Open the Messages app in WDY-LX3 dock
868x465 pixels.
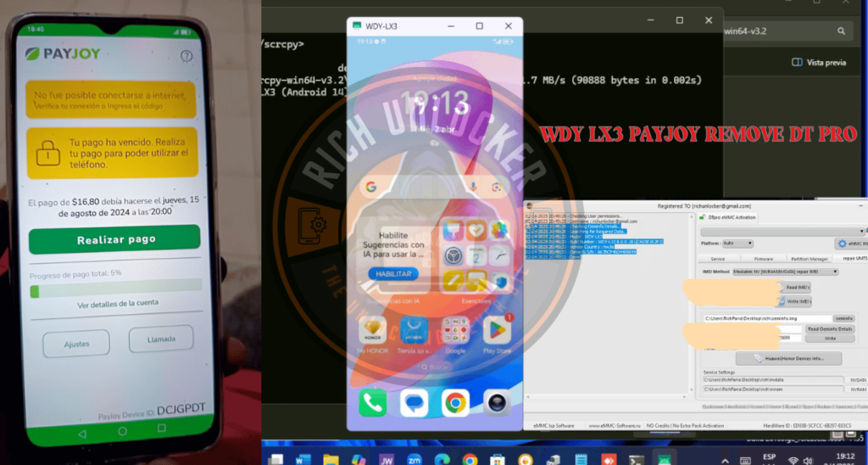(x=414, y=403)
